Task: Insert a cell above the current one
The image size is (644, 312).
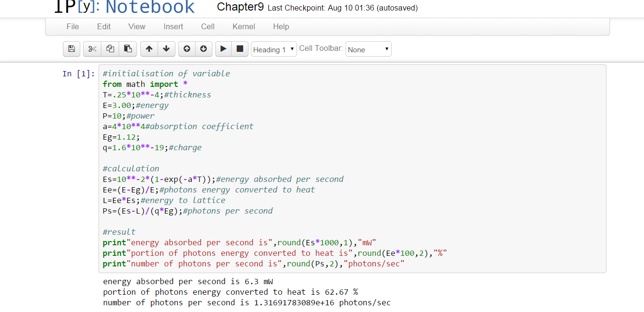Action: 187,49
